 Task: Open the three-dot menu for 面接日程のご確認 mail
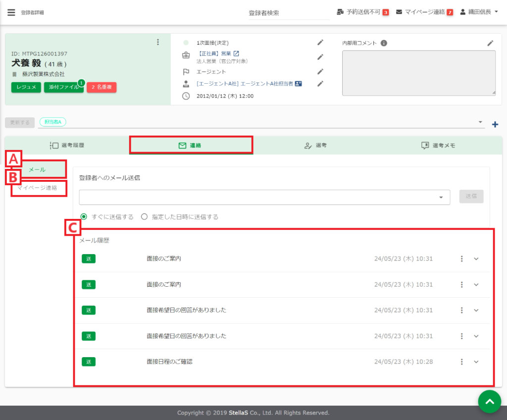[x=461, y=362]
